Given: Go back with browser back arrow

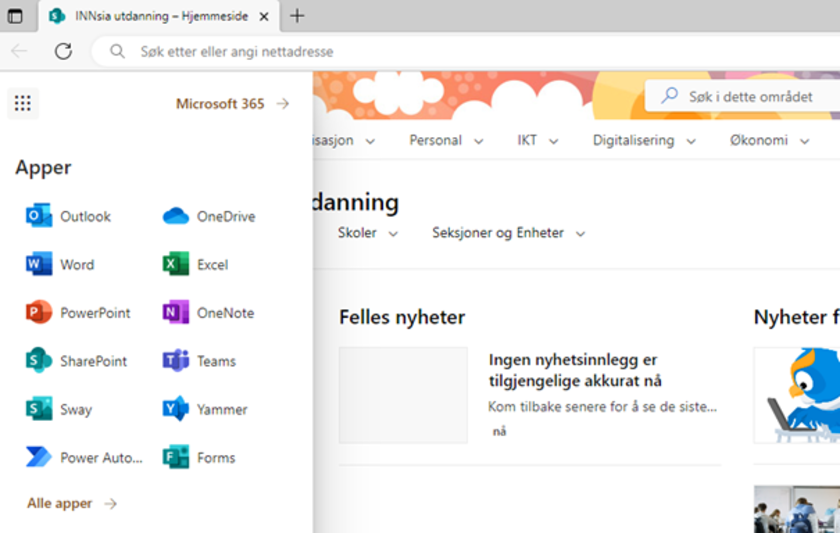Looking at the screenshot, I should pos(19,51).
